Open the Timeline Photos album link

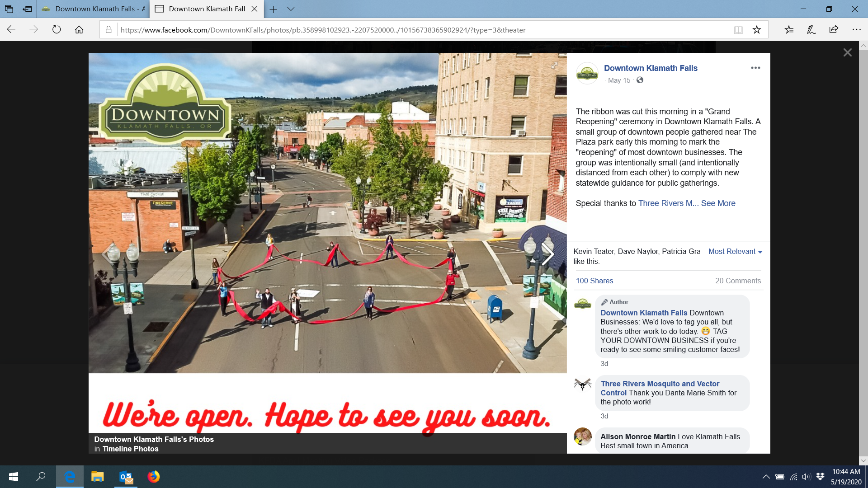[130, 449]
